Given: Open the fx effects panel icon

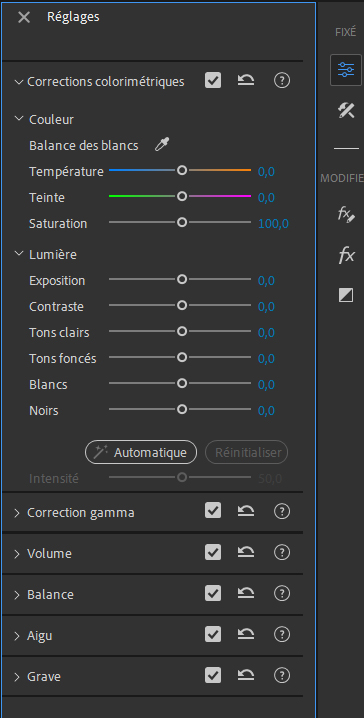Looking at the screenshot, I should point(347,255).
